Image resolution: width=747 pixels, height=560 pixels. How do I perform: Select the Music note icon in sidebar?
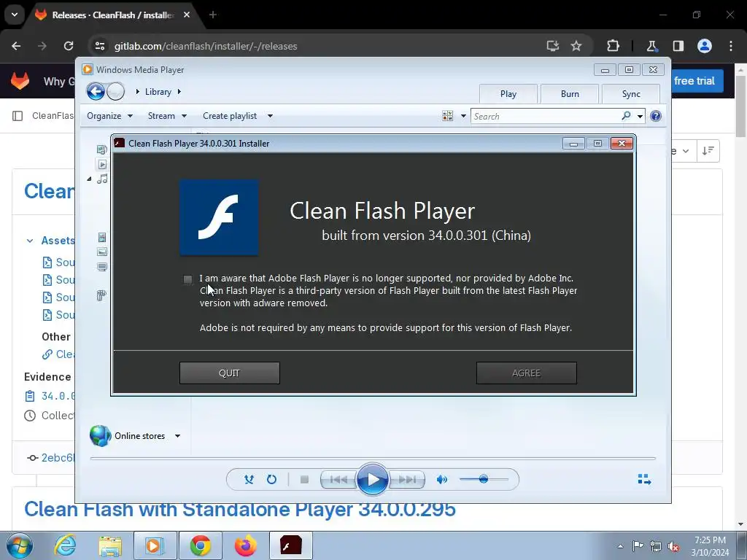pyautogui.click(x=102, y=179)
